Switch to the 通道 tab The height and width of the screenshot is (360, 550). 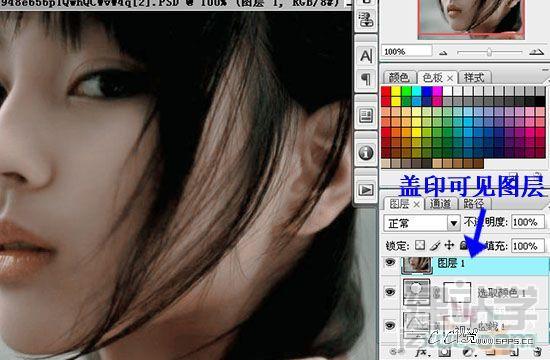point(440,204)
